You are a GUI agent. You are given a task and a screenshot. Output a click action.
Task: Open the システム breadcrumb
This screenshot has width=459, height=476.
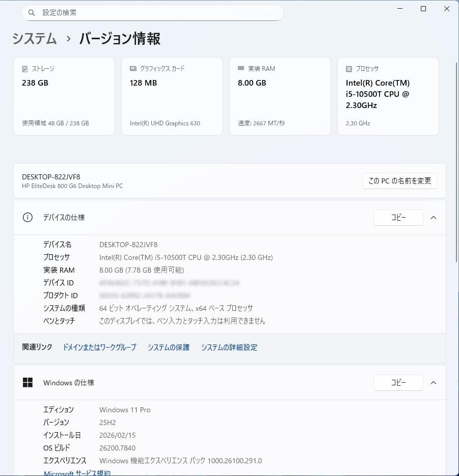pyautogui.click(x=34, y=39)
